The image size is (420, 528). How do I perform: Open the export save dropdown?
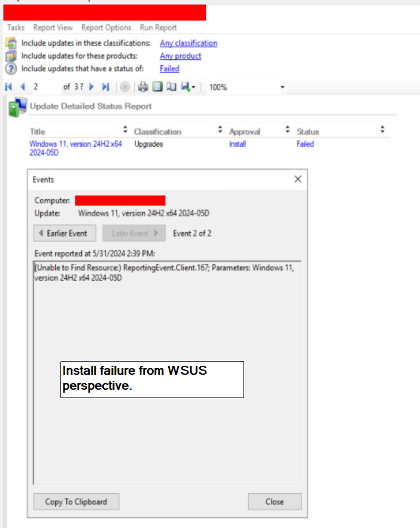pos(188,87)
